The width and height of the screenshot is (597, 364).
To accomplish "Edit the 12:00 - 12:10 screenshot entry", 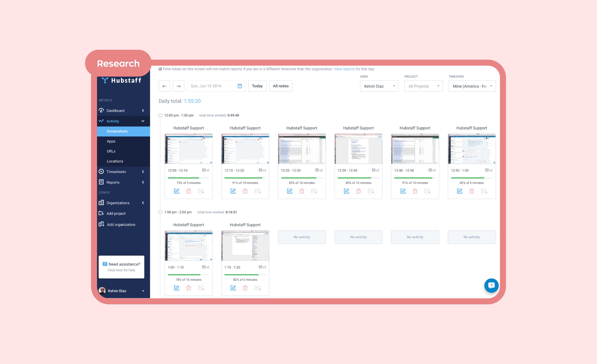I will pos(176,191).
